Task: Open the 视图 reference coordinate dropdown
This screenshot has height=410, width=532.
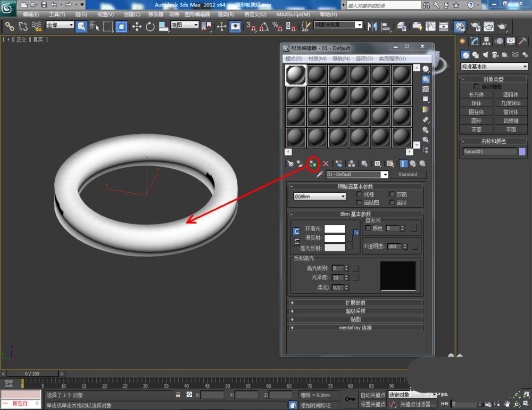Action: pos(185,25)
